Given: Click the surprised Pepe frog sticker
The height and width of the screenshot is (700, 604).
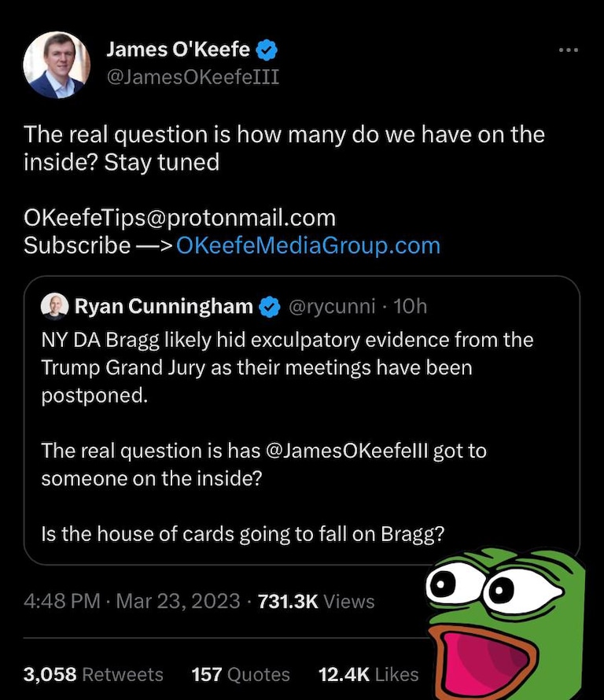Looking at the screenshot, I should (x=505, y=624).
